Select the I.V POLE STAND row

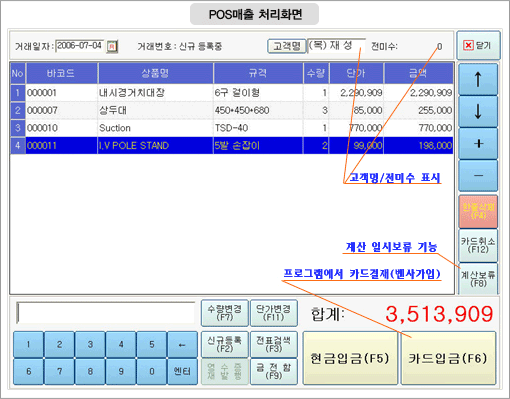click(232, 146)
